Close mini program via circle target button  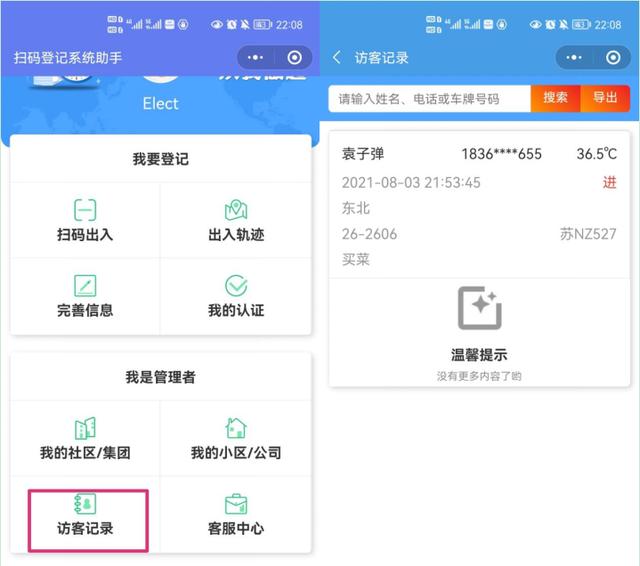click(x=294, y=58)
